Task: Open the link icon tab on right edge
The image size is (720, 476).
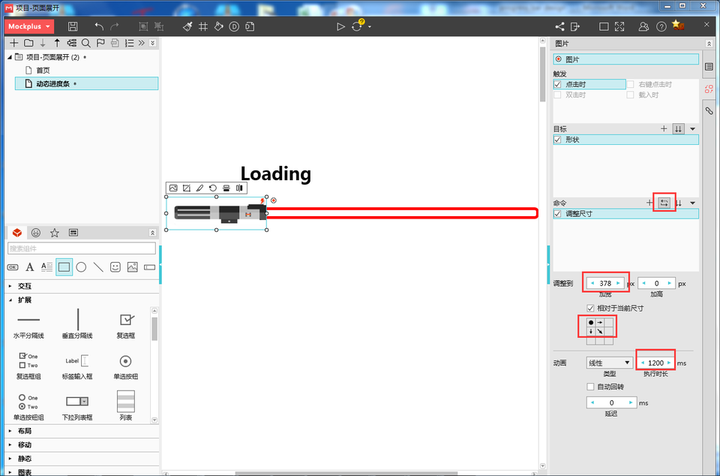Action: [709, 111]
